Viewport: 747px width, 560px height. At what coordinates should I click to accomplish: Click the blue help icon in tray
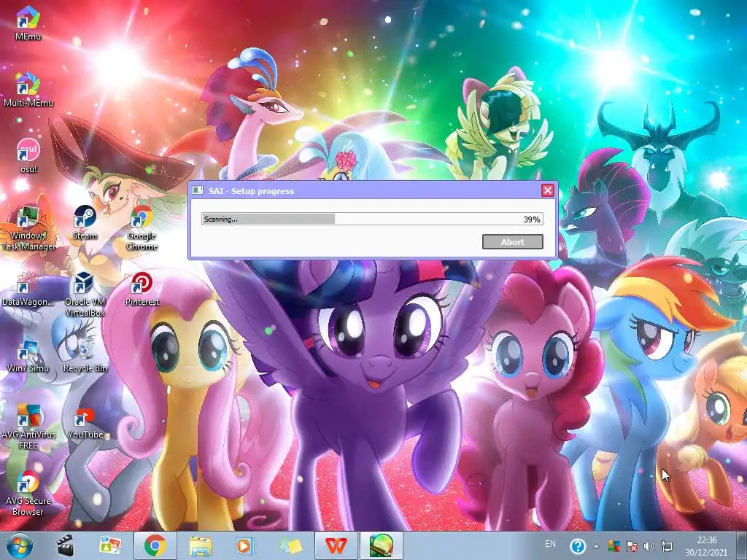578,546
